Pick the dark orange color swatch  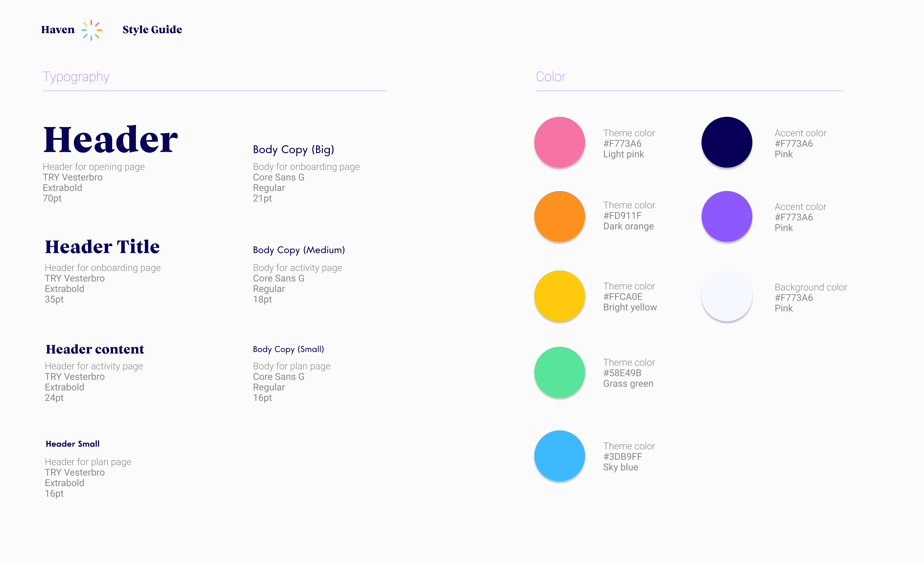560,216
